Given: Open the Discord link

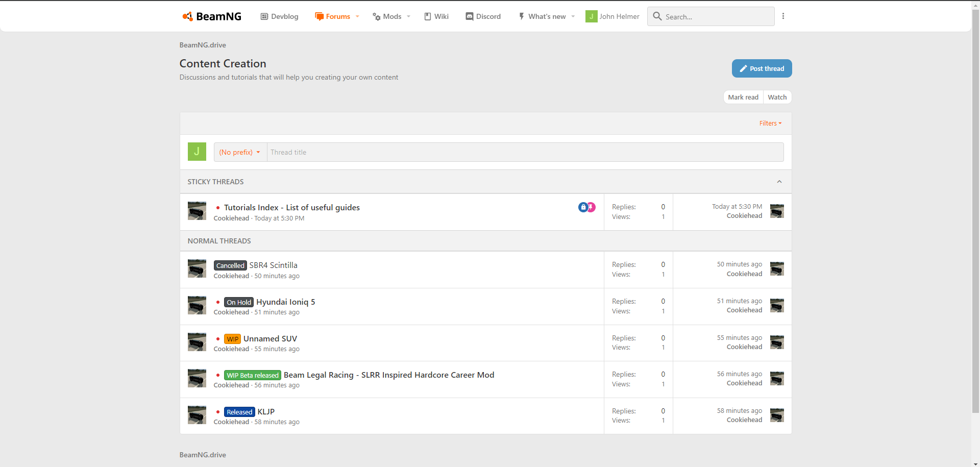Looking at the screenshot, I should coord(483,16).
